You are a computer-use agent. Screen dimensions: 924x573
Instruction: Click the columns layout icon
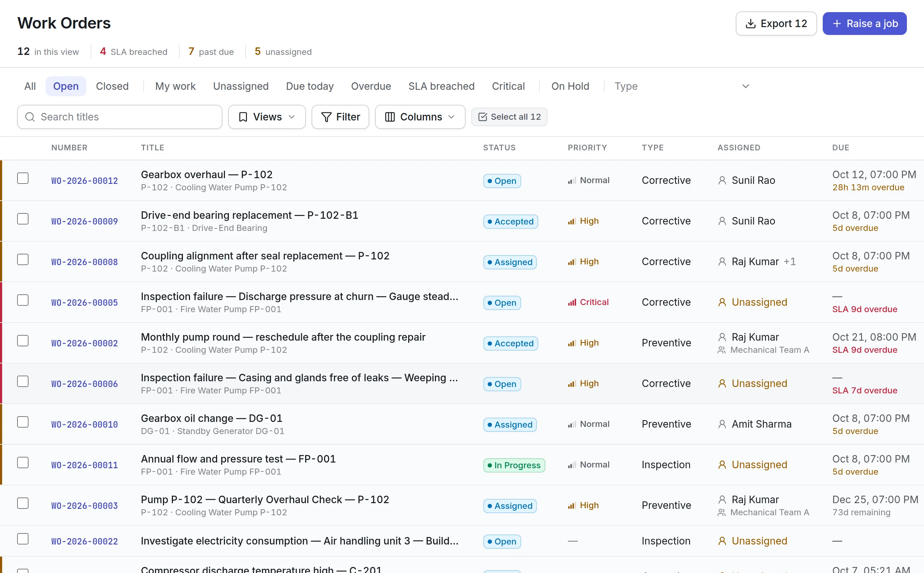point(390,117)
